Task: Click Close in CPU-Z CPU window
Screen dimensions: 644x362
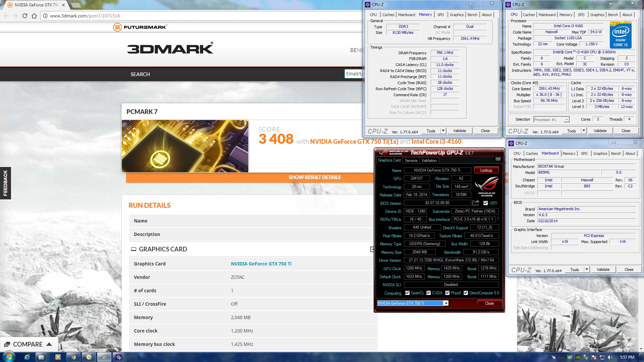Action: [x=626, y=131]
